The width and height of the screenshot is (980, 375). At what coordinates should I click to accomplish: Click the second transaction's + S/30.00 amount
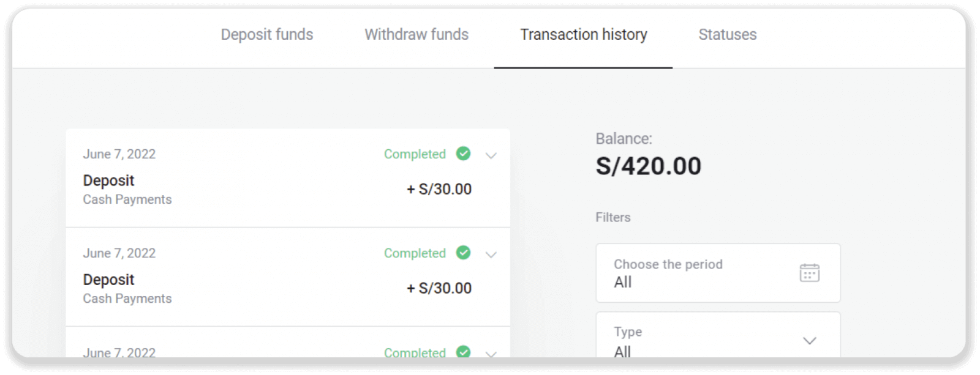(439, 289)
